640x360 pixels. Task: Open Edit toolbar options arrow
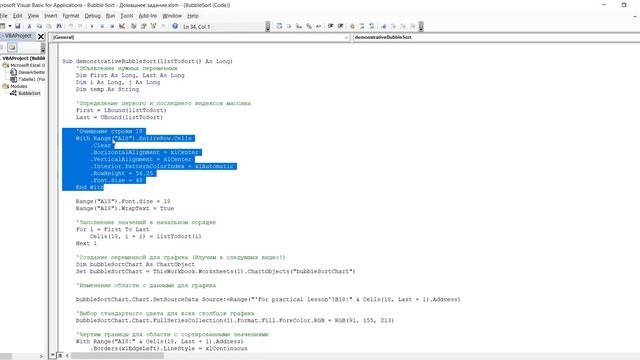pyautogui.click(x=421, y=27)
